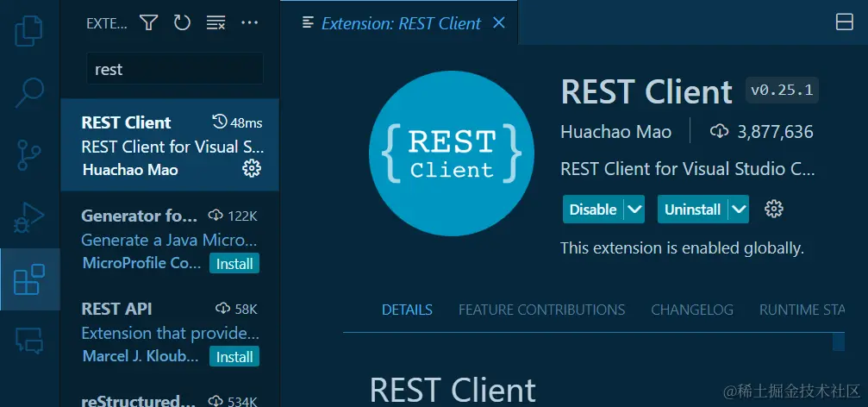Install the Marcel J. Kloub... REST API extension
This screenshot has height=407, width=868.
(234, 357)
